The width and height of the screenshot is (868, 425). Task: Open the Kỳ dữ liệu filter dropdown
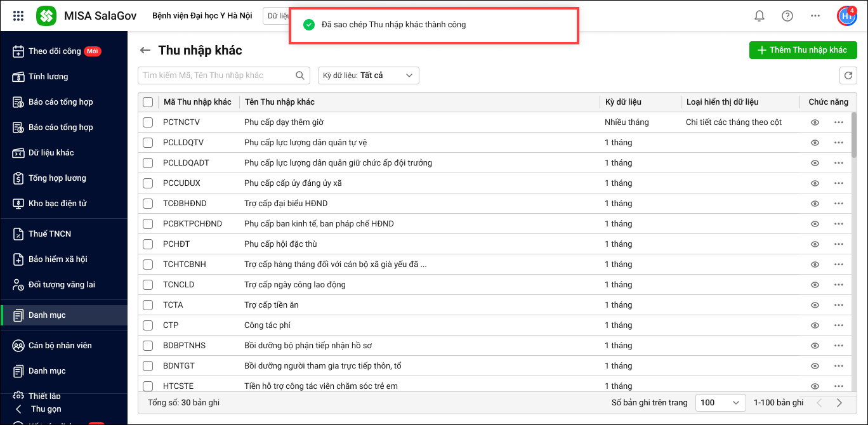coord(368,75)
